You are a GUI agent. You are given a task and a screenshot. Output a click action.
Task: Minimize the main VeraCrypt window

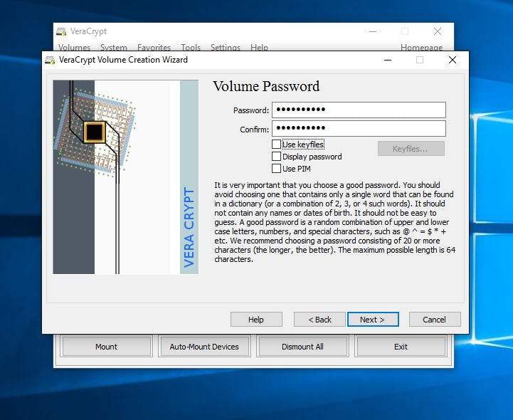(373, 32)
